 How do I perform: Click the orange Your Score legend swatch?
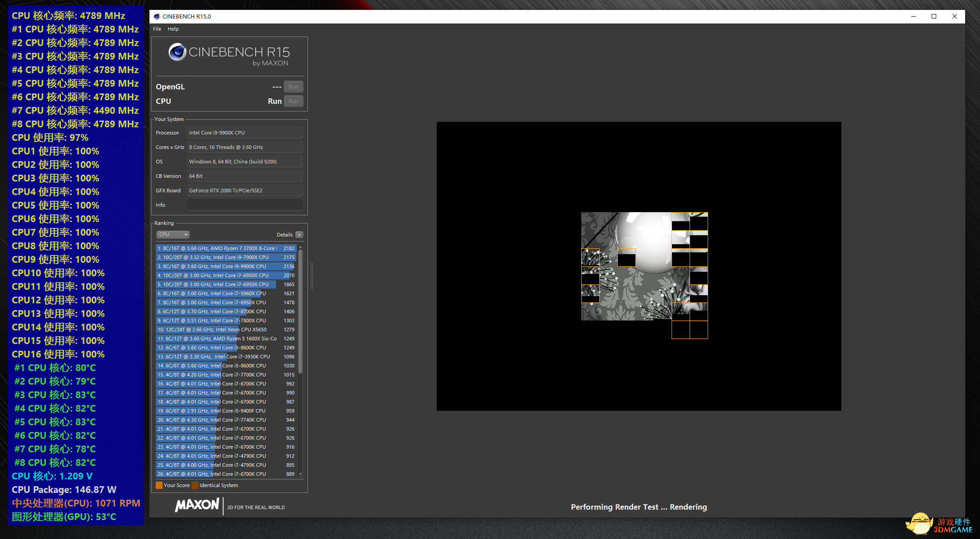coord(159,485)
